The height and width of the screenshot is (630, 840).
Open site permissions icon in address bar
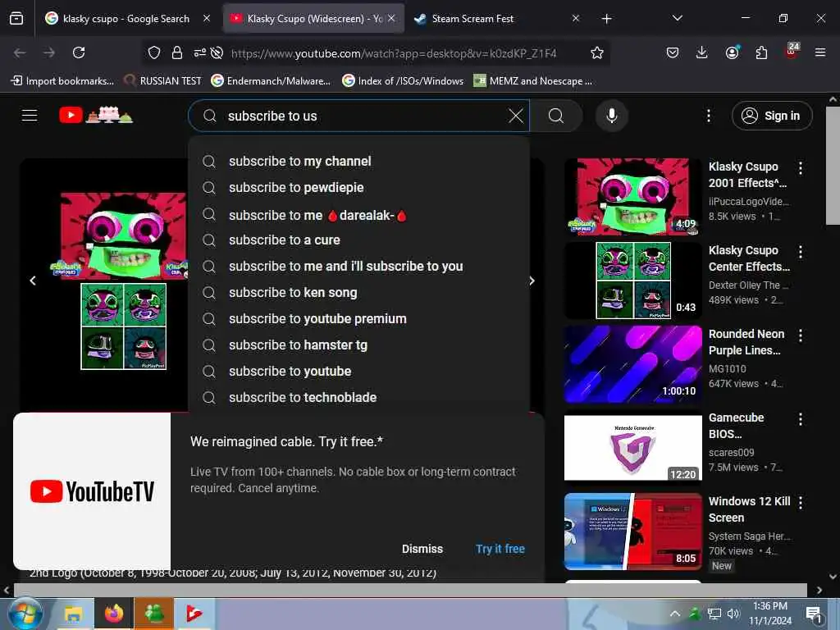click(200, 52)
